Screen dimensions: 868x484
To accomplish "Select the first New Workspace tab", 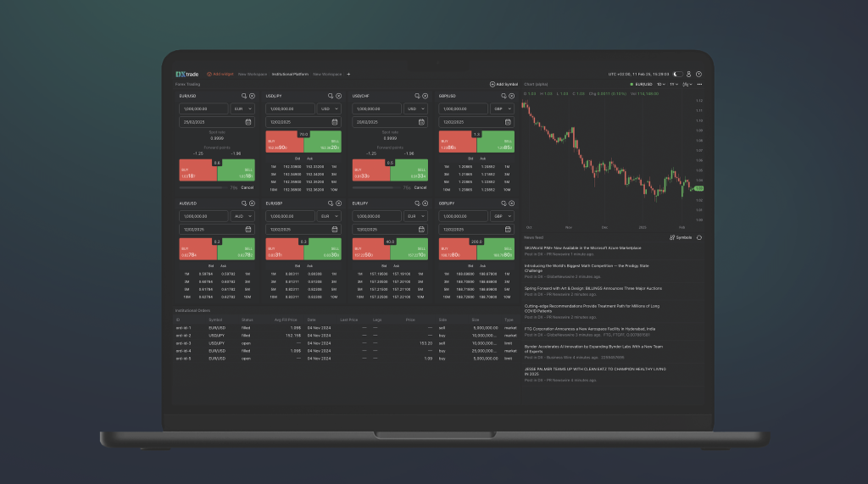I will (253, 75).
